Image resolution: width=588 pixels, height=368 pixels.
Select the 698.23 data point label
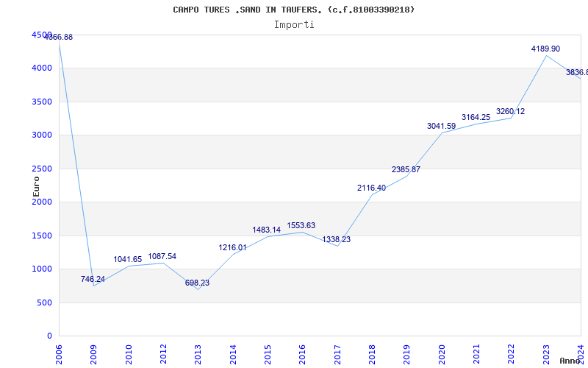click(197, 283)
